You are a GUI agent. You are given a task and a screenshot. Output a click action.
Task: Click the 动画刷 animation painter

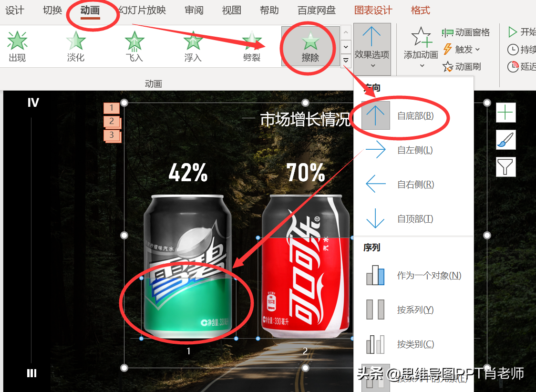462,66
